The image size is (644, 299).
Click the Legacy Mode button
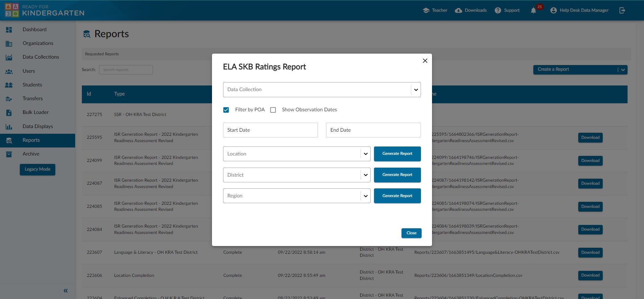coord(38,170)
